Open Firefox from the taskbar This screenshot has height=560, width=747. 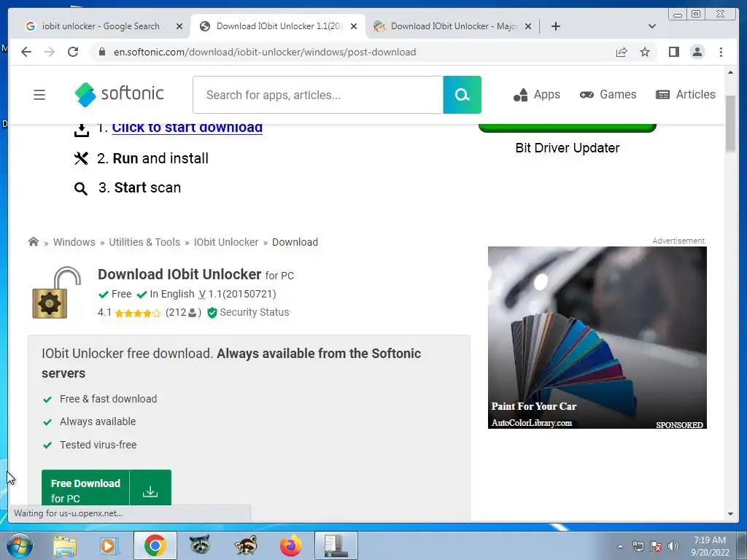click(290, 545)
